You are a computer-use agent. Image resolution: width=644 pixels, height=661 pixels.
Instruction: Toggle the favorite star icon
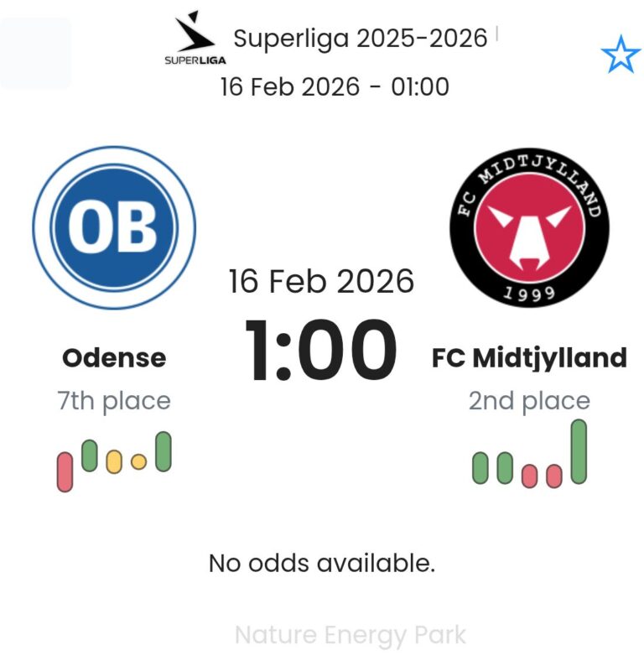tap(621, 55)
